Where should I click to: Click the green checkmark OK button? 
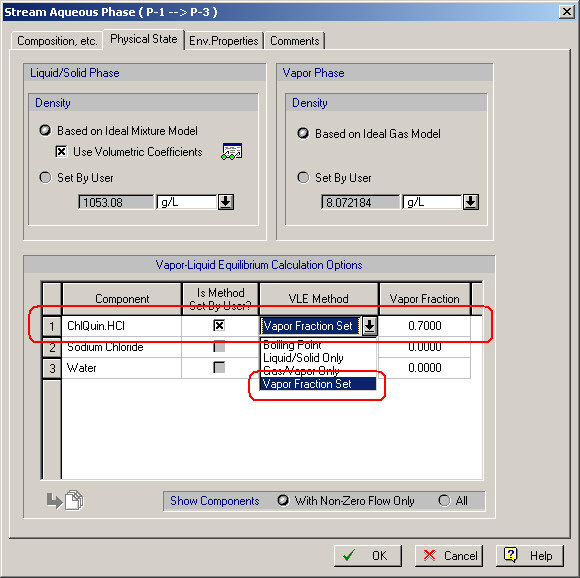(x=368, y=555)
